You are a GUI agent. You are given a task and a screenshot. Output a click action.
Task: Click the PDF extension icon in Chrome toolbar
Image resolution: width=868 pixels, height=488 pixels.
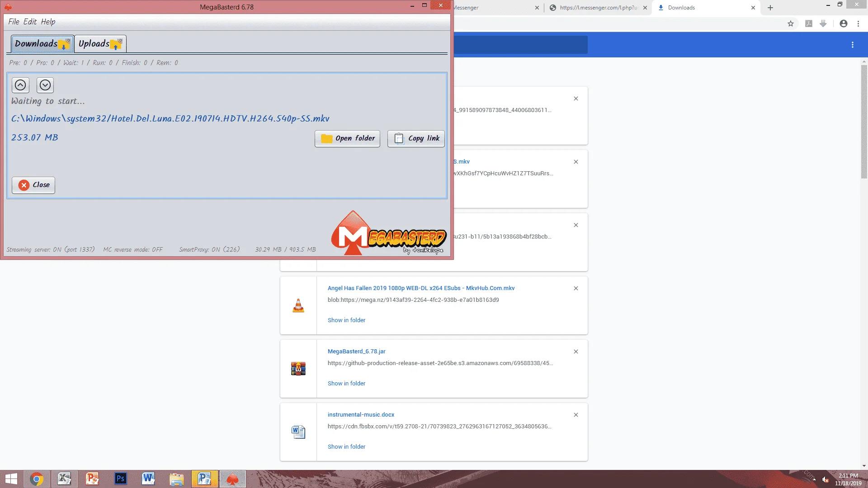pyautogui.click(x=809, y=24)
